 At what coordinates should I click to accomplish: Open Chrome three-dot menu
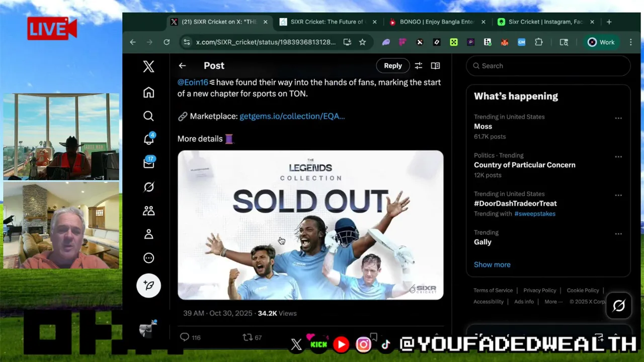pyautogui.click(x=630, y=42)
